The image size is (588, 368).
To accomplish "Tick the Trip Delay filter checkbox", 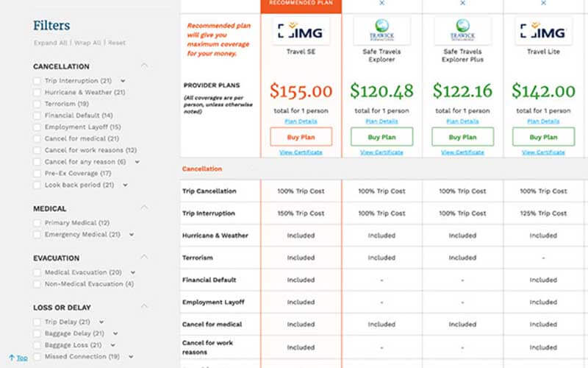I will tap(37, 322).
